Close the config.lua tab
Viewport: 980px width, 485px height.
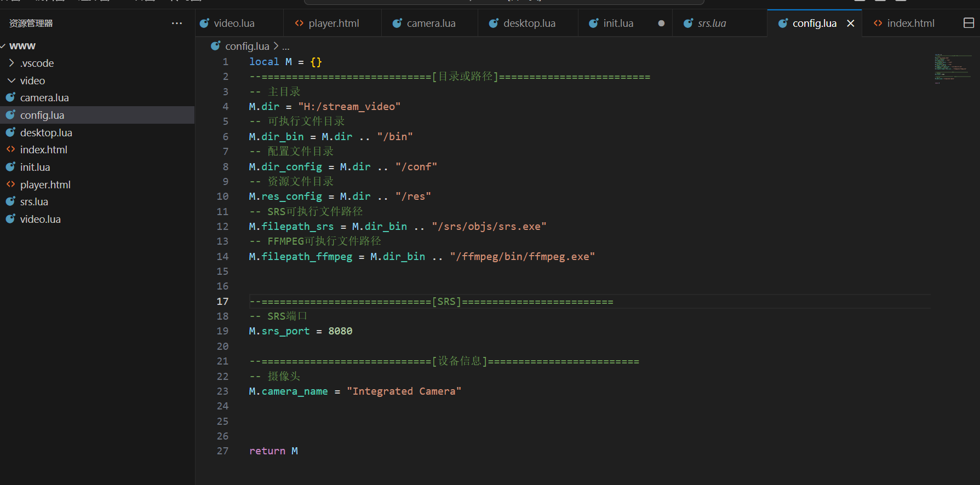pyautogui.click(x=851, y=23)
